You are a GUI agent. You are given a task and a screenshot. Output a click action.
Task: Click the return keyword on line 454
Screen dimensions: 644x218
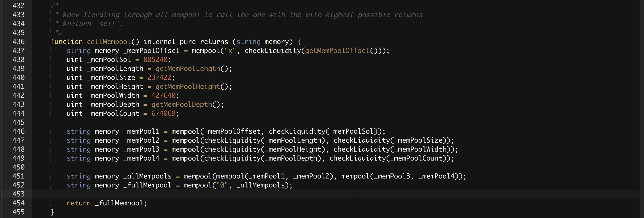pyautogui.click(x=79, y=203)
